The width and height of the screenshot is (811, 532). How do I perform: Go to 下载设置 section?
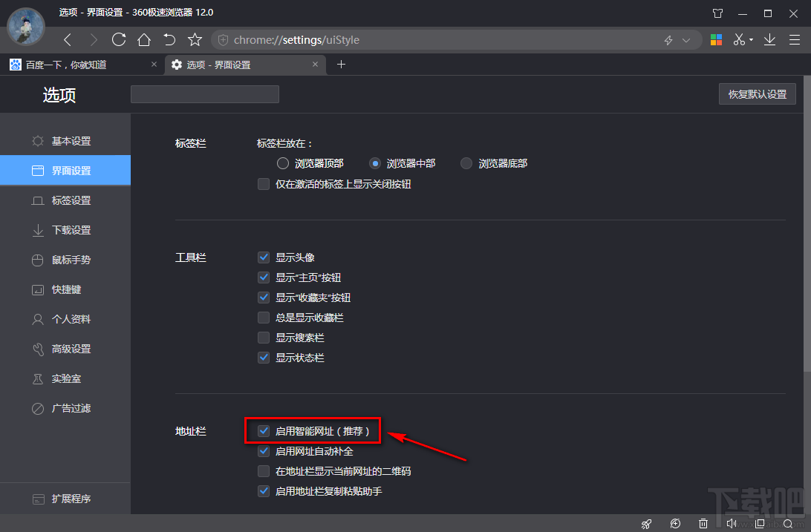(65, 230)
